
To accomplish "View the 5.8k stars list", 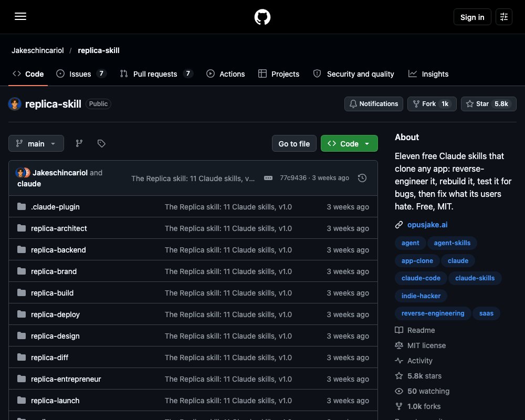I will [418, 376].
